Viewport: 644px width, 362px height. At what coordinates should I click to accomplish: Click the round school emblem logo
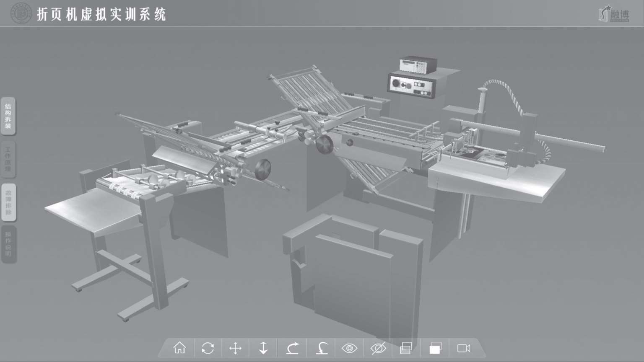(x=21, y=13)
